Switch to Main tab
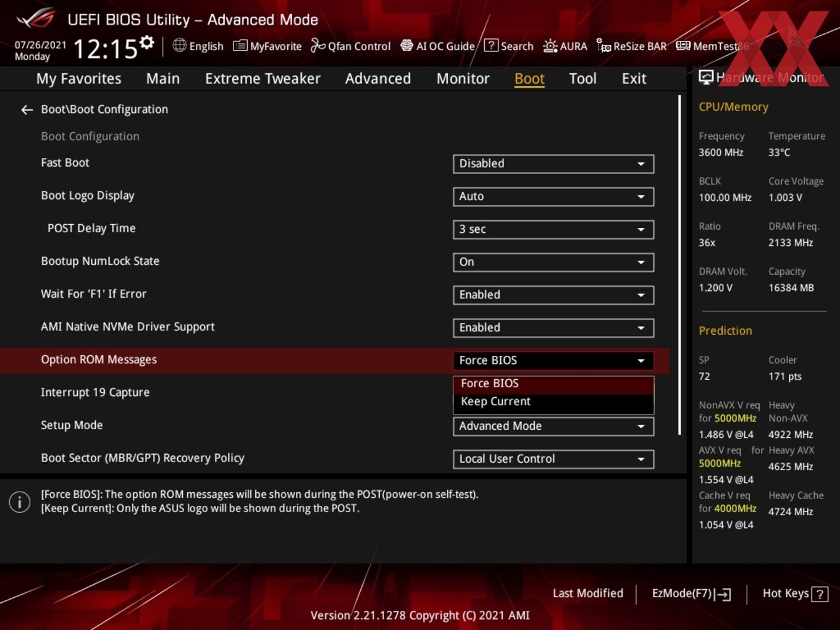The height and width of the screenshot is (630, 840). point(163,78)
